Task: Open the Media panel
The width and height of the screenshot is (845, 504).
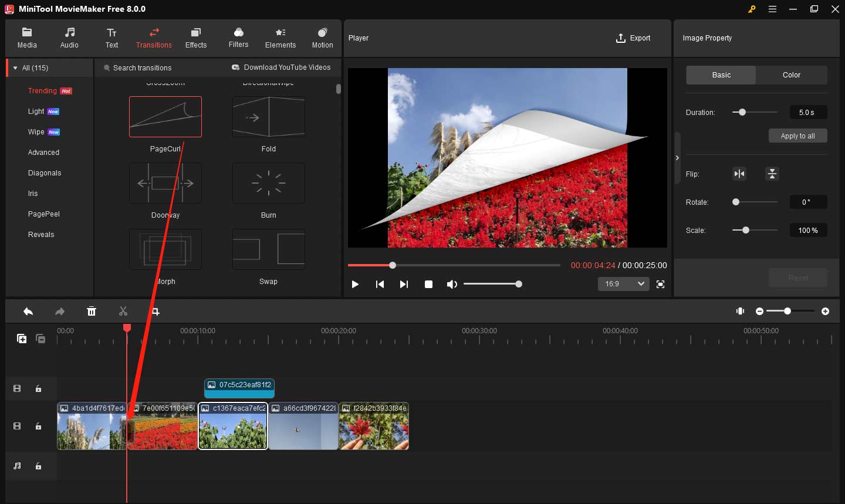Action: 27,38
